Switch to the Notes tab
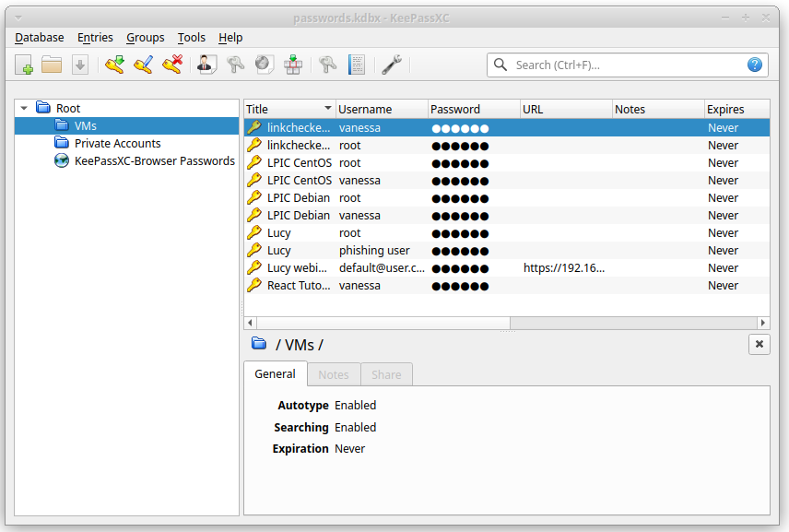The width and height of the screenshot is (789, 532). tap(334, 375)
